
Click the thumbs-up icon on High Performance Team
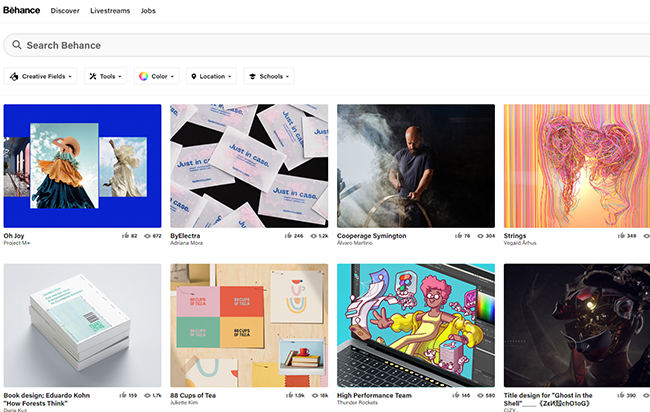coord(456,395)
